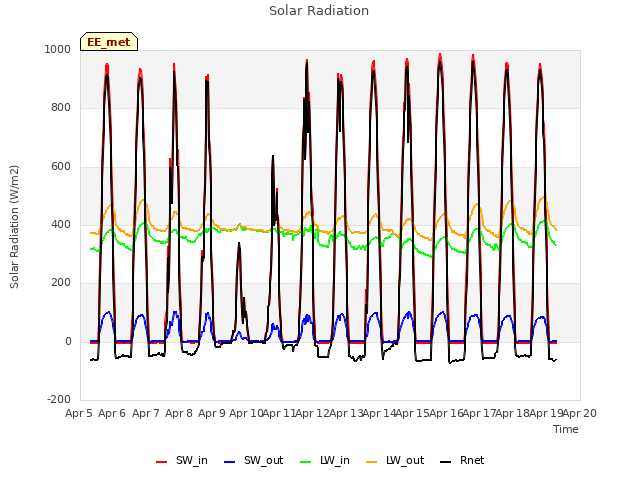This screenshot has width=640, height=480.
Task: Click the blue SW_out legend color marker
Action: (x=230, y=462)
